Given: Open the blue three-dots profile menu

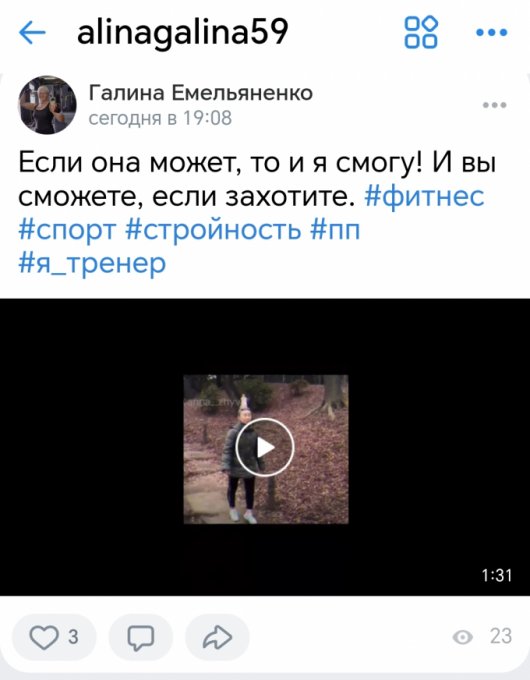Looking at the screenshot, I should [491, 32].
